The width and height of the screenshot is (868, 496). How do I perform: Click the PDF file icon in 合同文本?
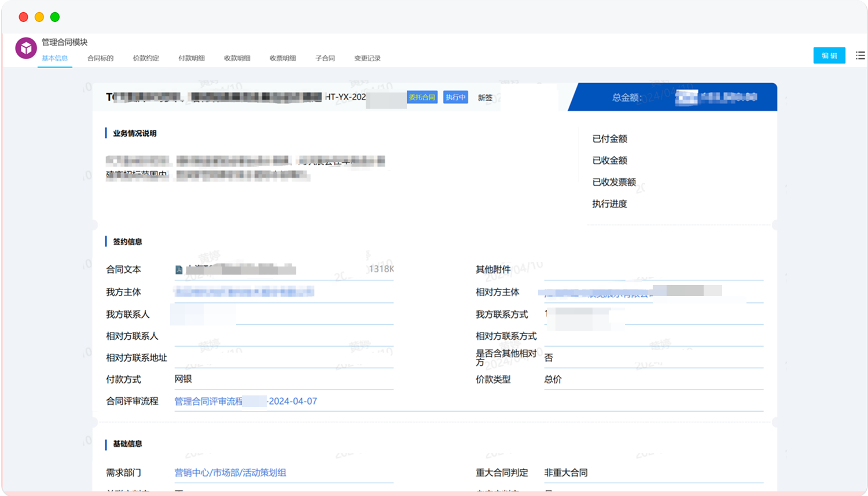point(179,270)
